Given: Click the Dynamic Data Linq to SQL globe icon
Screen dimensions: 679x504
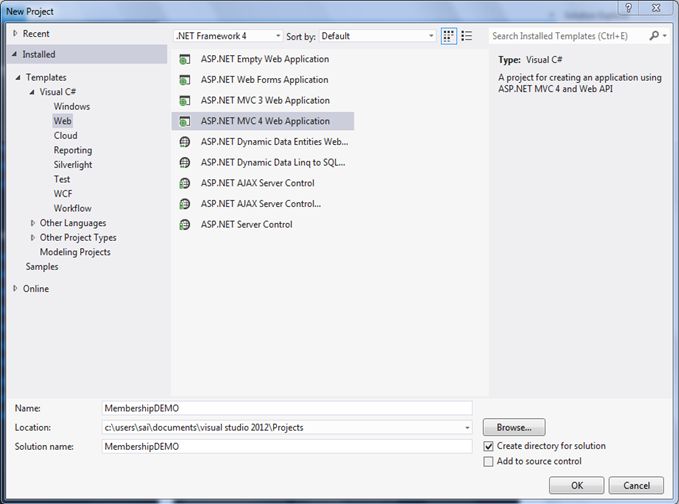Looking at the screenshot, I should (x=185, y=163).
